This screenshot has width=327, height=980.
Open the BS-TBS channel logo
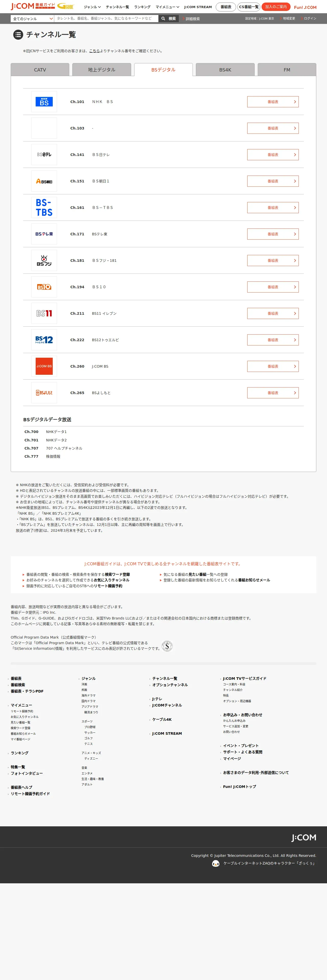pyautogui.click(x=44, y=207)
